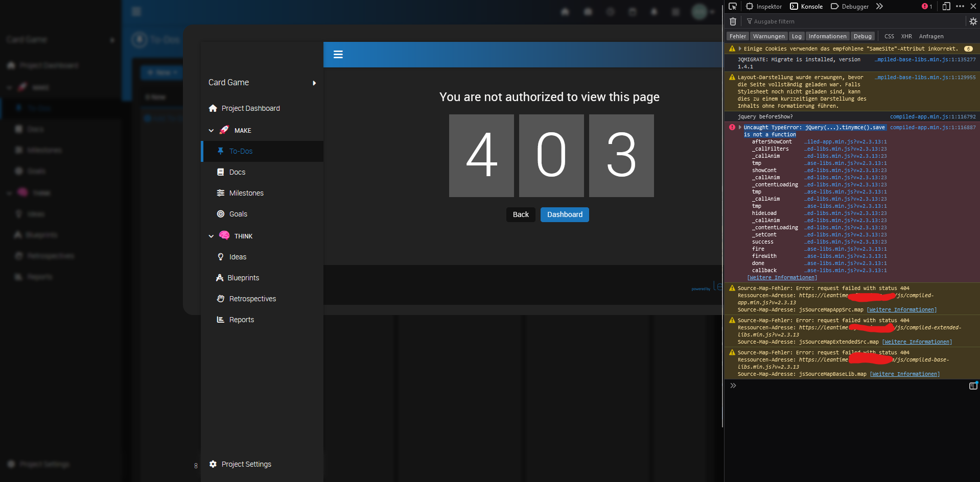The height and width of the screenshot is (482, 980).
Task: Collapse the MAKE section chevron
Action: (x=211, y=130)
